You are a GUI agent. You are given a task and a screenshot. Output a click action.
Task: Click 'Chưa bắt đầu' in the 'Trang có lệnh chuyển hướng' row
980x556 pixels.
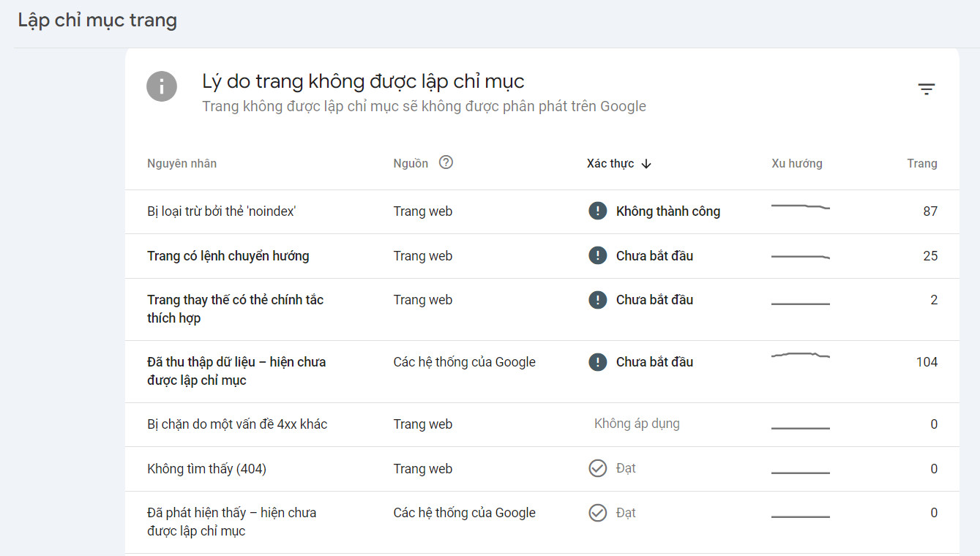(x=654, y=256)
